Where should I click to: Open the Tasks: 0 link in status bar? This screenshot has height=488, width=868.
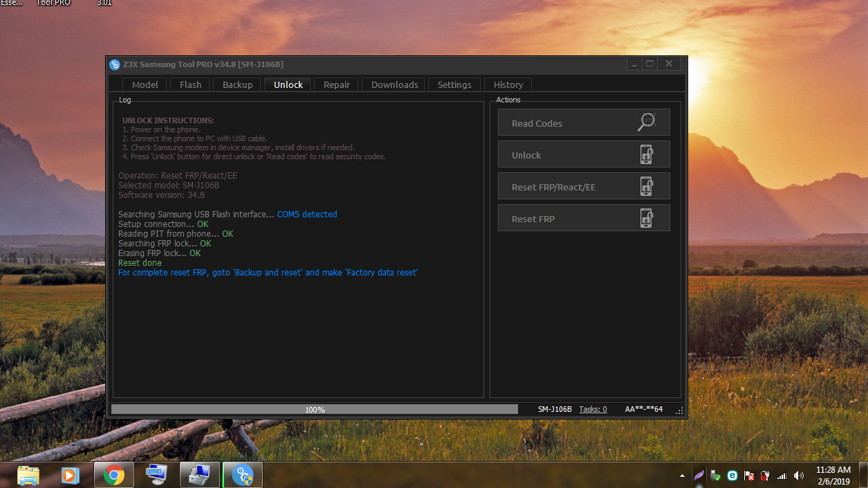click(x=593, y=409)
